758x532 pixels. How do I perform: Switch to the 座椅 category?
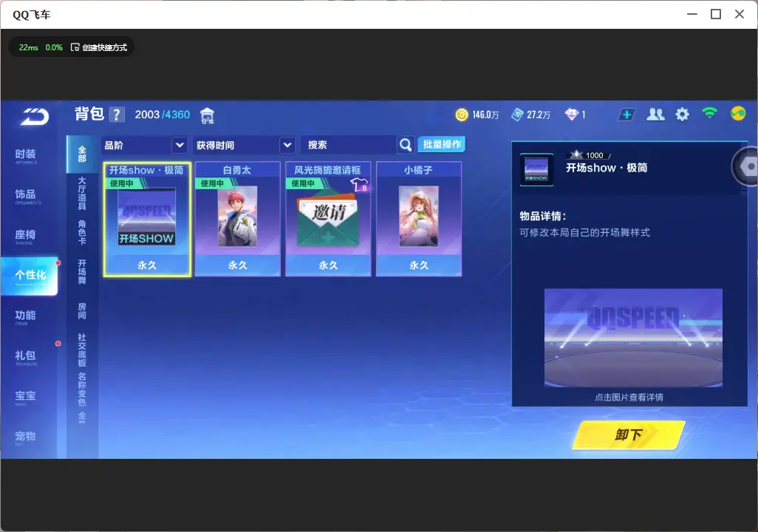(x=26, y=236)
